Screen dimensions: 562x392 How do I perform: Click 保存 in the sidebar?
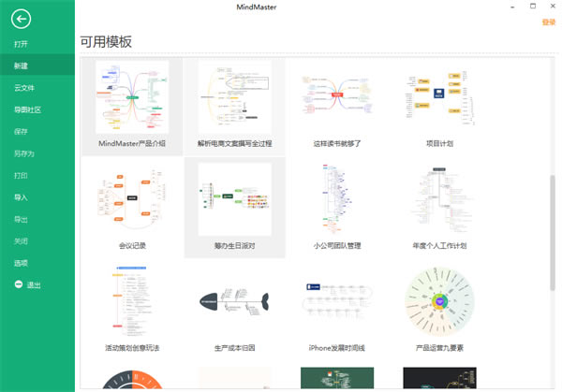tap(21, 132)
